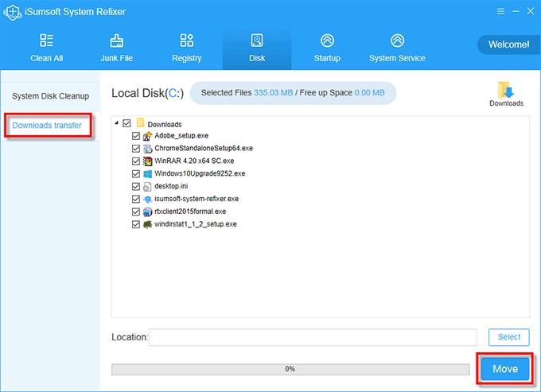Viewport: 541px width, 392px height.
Task: Open the Clean All section icon
Action: 46,41
